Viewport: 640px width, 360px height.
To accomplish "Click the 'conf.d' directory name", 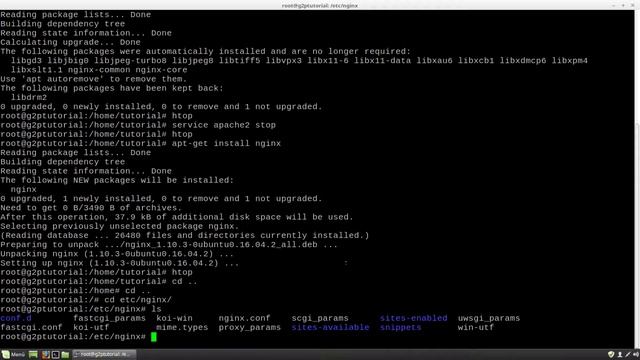I will click(16, 318).
